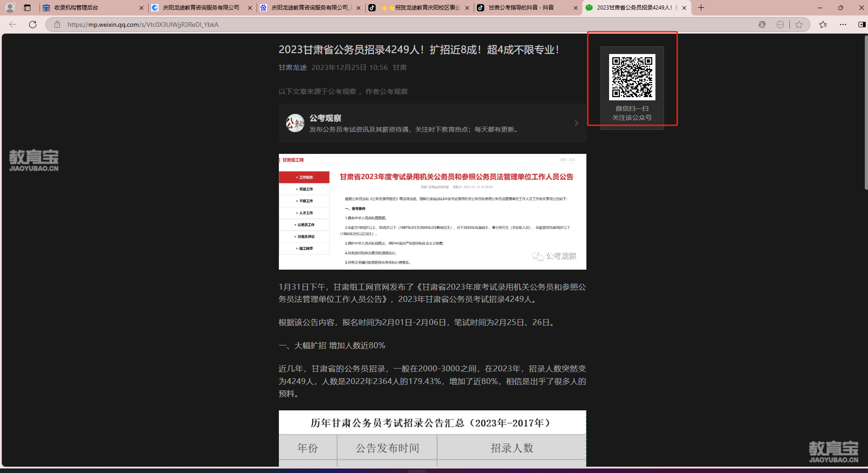Click the 历年甘肃公务员考试招录公告汇总 table title
Image resolution: width=868 pixels, height=473 pixels.
(431, 423)
